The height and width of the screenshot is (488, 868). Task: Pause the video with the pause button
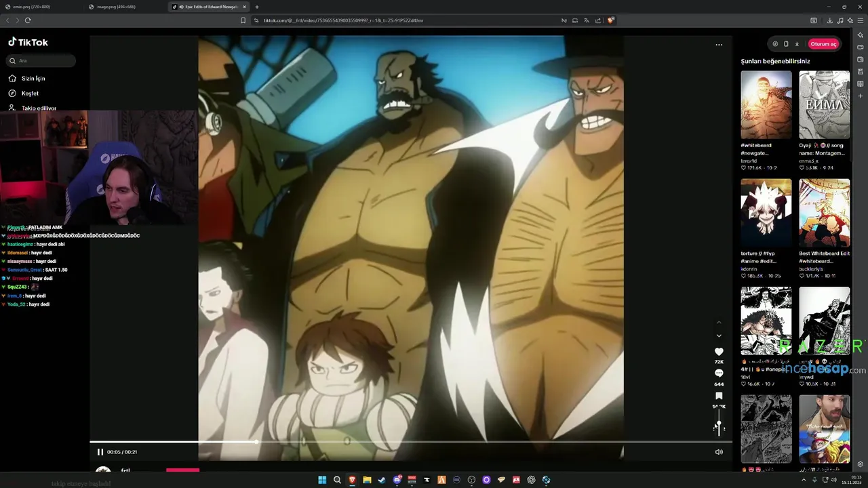coord(100,452)
